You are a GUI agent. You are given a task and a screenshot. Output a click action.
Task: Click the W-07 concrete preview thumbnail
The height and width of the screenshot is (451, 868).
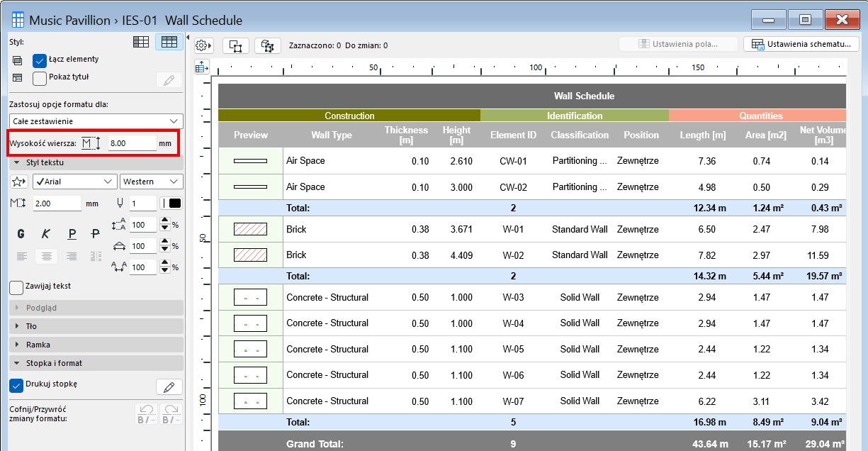(x=251, y=401)
